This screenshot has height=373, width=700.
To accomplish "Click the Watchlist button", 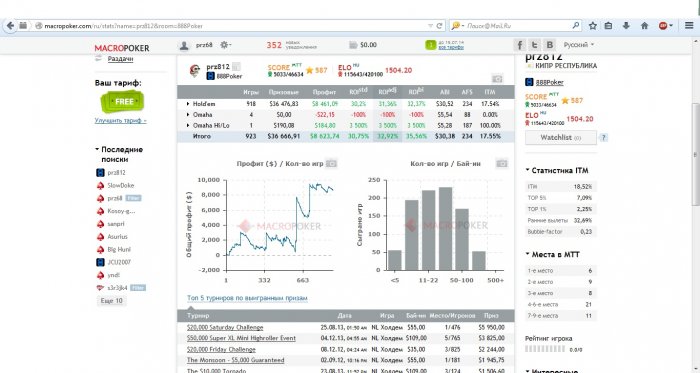I will pos(561,137).
